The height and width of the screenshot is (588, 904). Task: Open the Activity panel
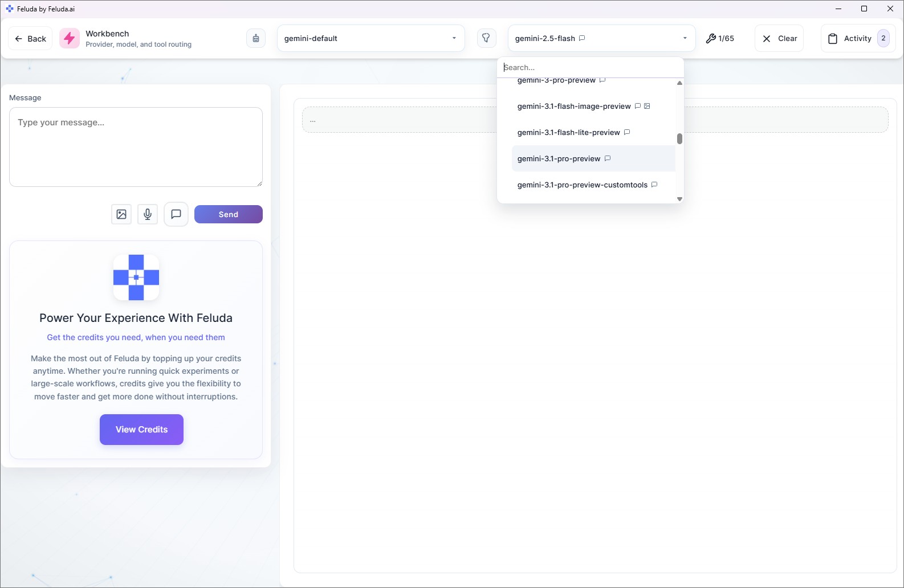(x=858, y=38)
